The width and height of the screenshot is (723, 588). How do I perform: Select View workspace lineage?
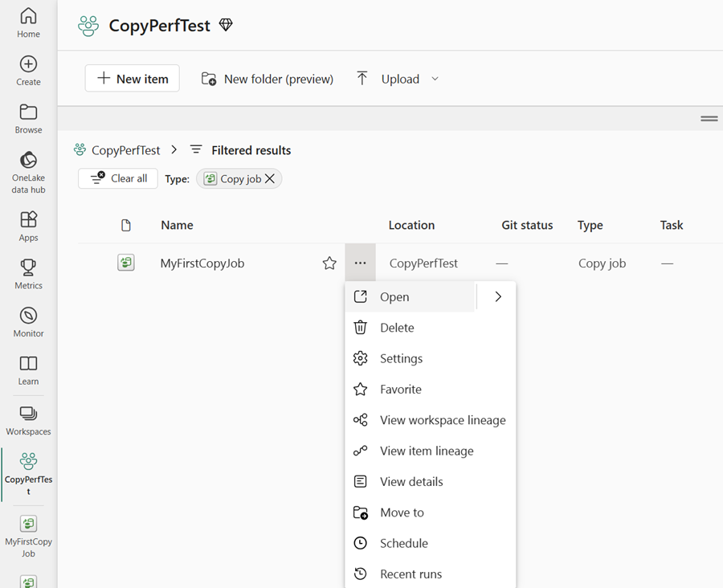tap(431, 420)
